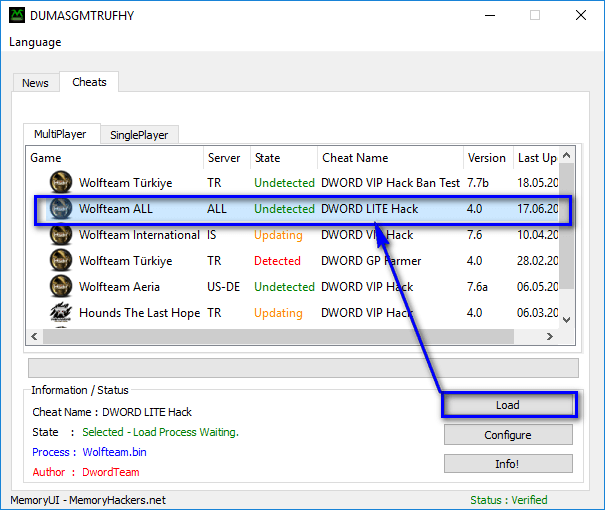Click MemoryUI - MemoryHackers.net footer text
Image resolution: width=605 pixels, height=510 pixels.
click(x=88, y=500)
